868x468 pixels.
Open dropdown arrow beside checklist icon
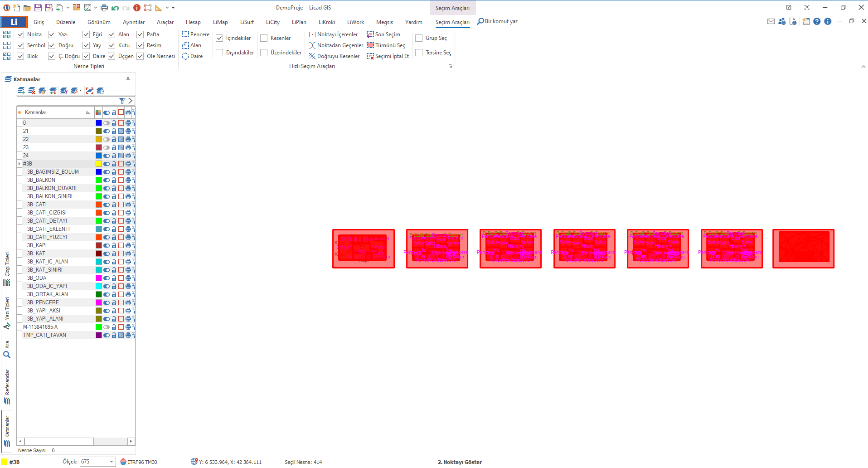[95, 8]
